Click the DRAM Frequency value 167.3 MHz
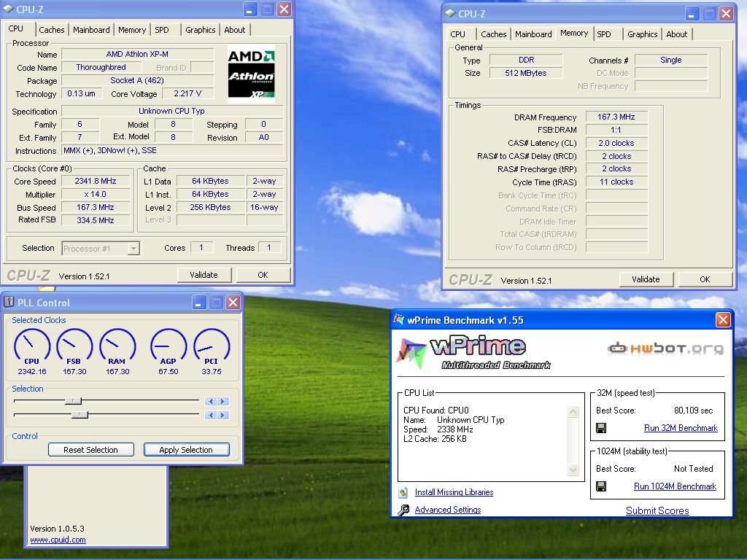The width and height of the screenshot is (747, 560). (616, 117)
